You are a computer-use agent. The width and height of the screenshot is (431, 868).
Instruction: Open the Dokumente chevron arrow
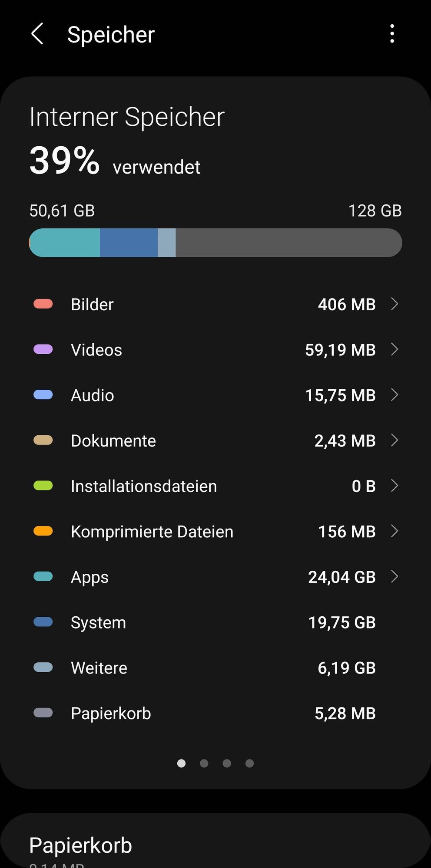coord(395,440)
